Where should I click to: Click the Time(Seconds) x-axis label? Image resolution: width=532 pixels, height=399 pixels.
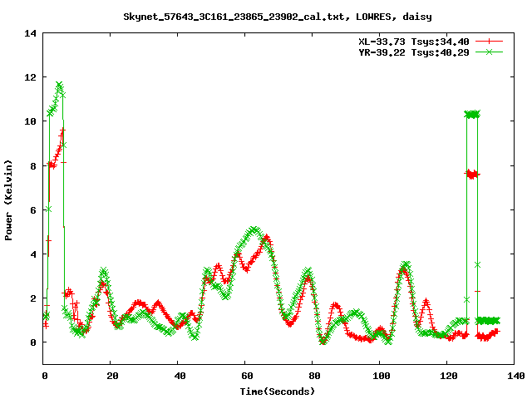[x=278, y=392]
